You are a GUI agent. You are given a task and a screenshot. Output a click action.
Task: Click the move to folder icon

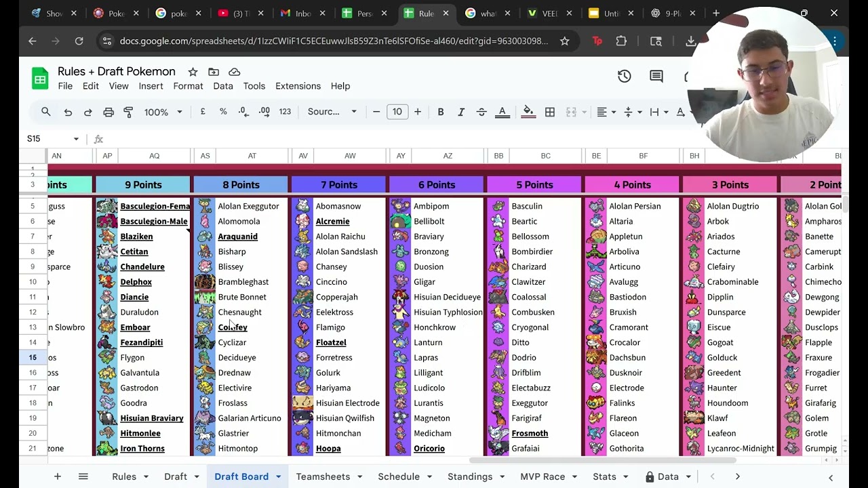(x=214, y=72)
